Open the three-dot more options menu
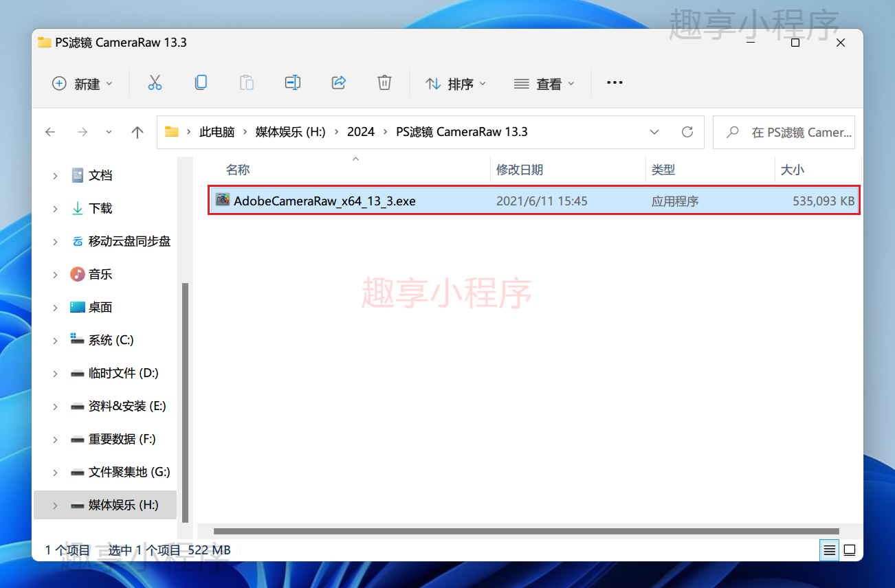 tap(615, 83)
